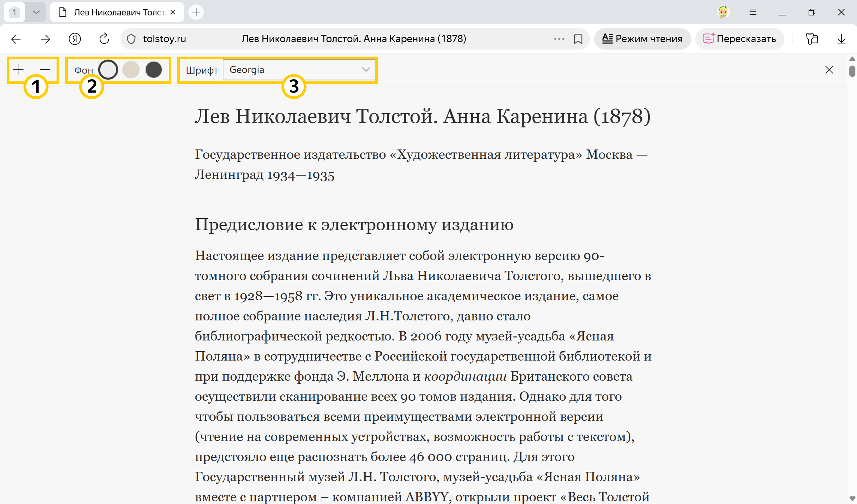Click the forward navigation arrow
The height and width of the screenshot is (504, 857).
point(45,39)
